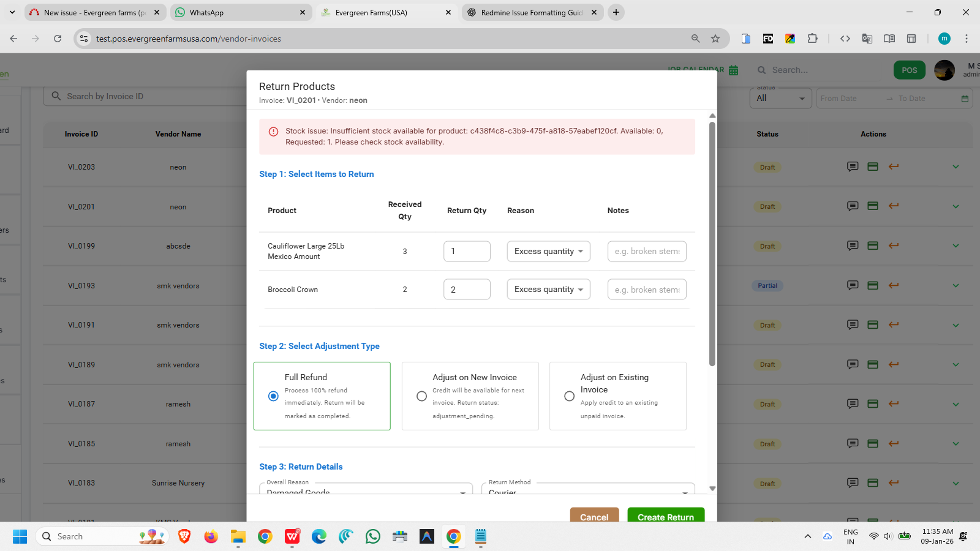Switch to the WhatsApp browser tab
Viewport: 980px width, 551px height.
(x=240, y=12)
